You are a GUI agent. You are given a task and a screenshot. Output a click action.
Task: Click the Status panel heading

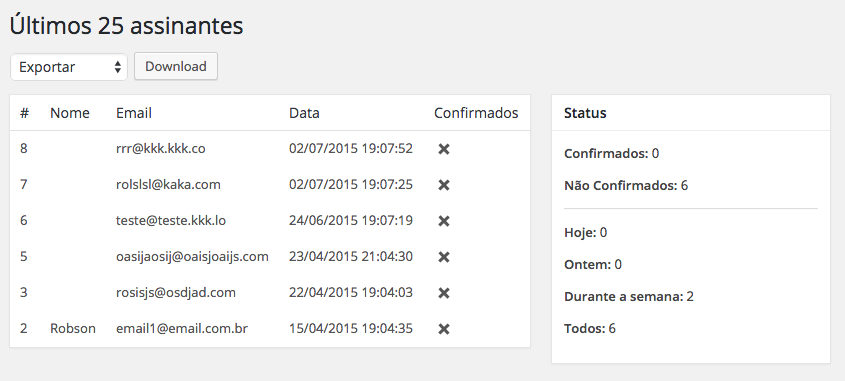585,113
